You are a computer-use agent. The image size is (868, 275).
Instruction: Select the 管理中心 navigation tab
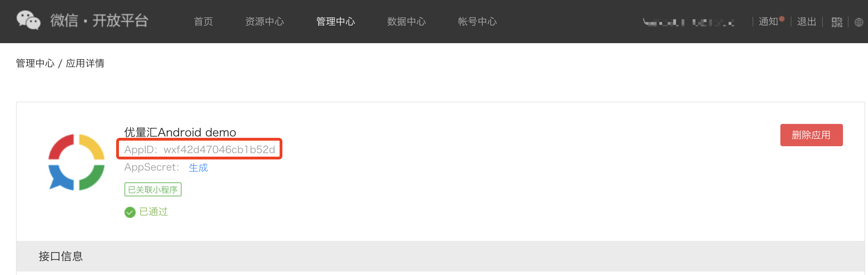coord(336,22)
